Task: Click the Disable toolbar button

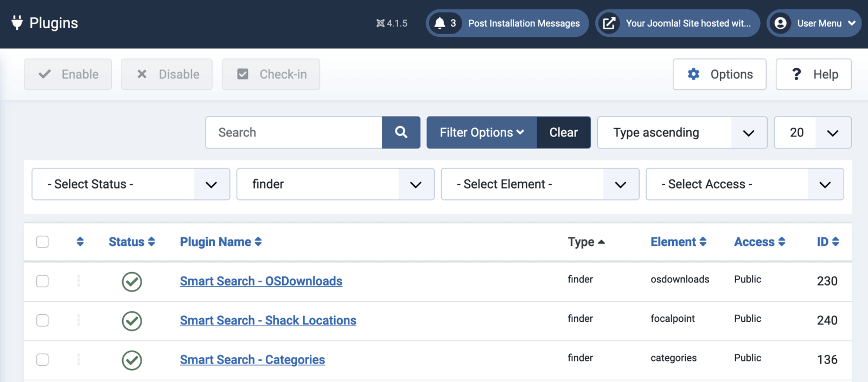Action: (167, 74)
